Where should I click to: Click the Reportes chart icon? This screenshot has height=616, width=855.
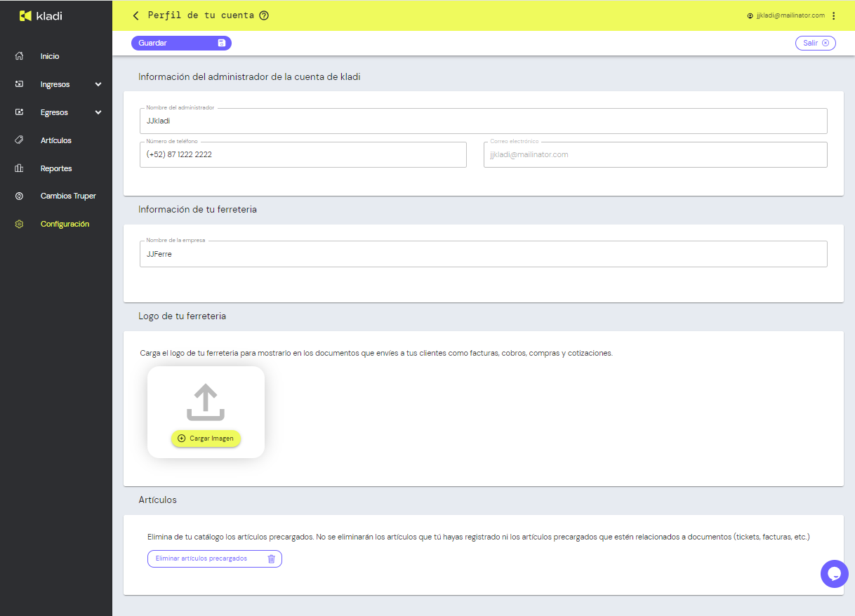[x=20, y=168]
